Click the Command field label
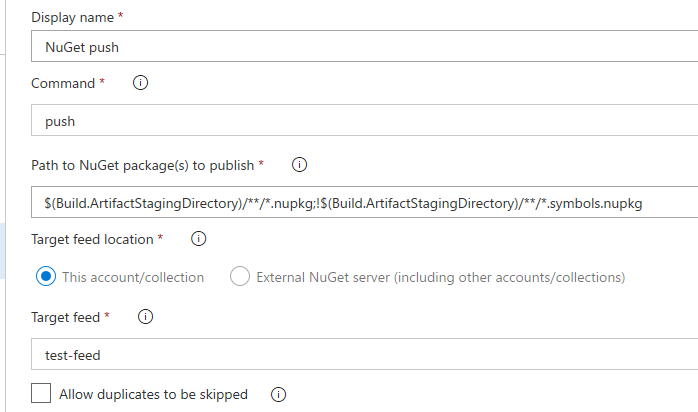Screen dimensions: 698x412 [x=63, y=83]
